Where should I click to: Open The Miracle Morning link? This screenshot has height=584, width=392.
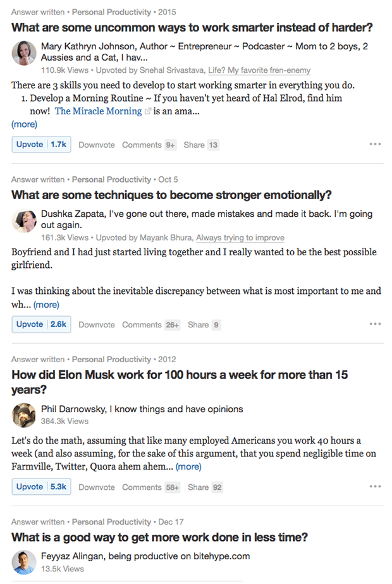[x=98, y=111]
